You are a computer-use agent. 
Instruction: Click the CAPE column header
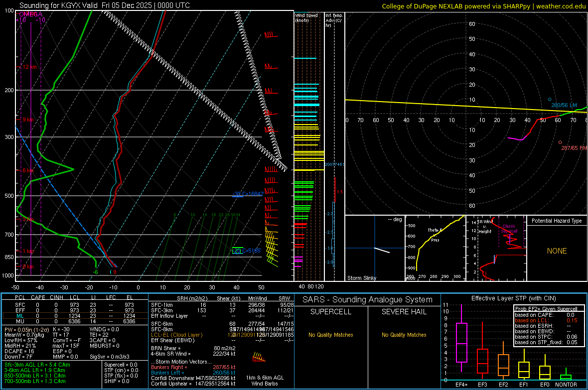coord(38,297)
